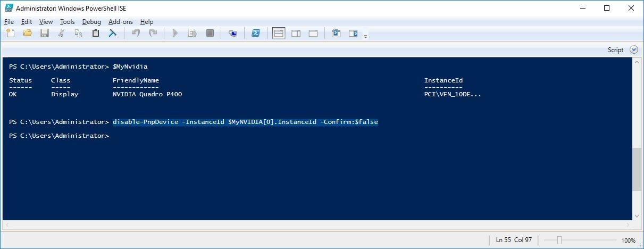The image size is (644, 249).
Task: Run script with green play icon
Action: pyautogui.click(x=175, y=33)
